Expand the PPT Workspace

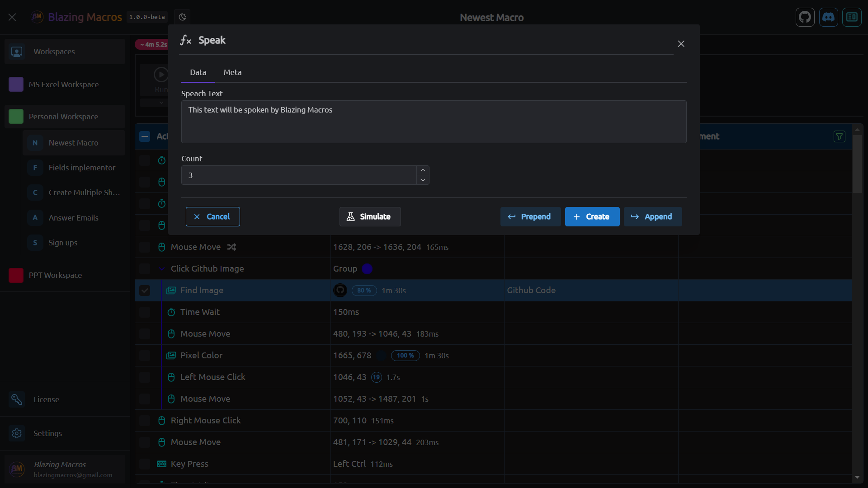(x=65, y=275)
